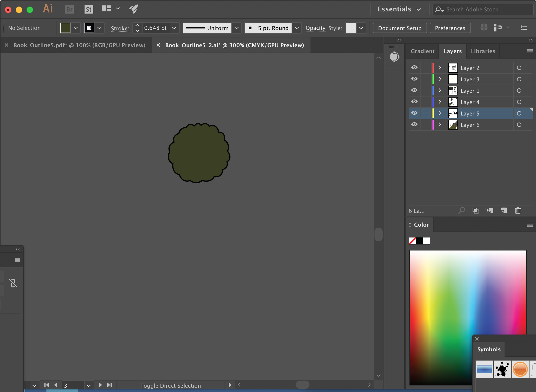
Task: Collapse the left floating panel arrows
Action: 18,249
